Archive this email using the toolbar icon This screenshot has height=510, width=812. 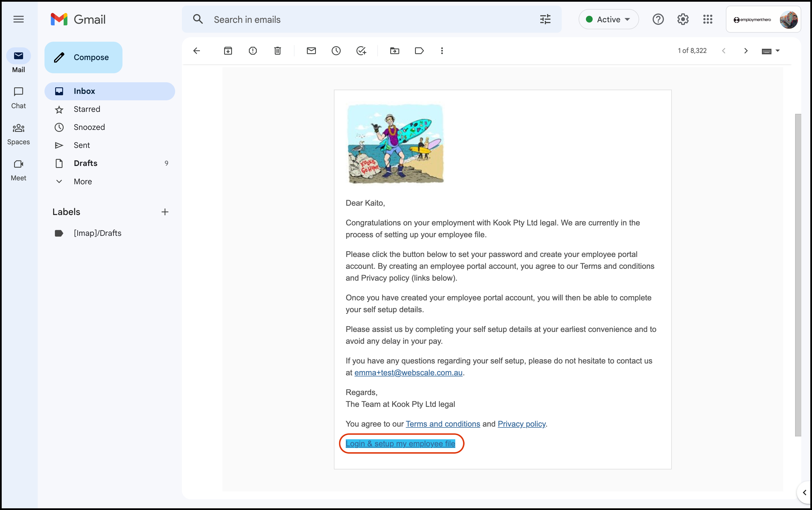coord(228,51)
